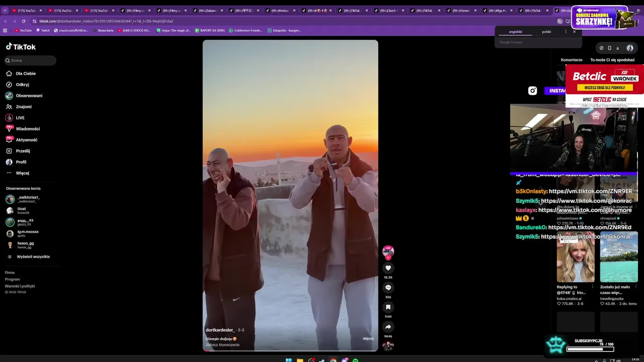This screenshot has height=362, width=644.
Task: Go to the Odkryj page
Action: click(22, 84)
